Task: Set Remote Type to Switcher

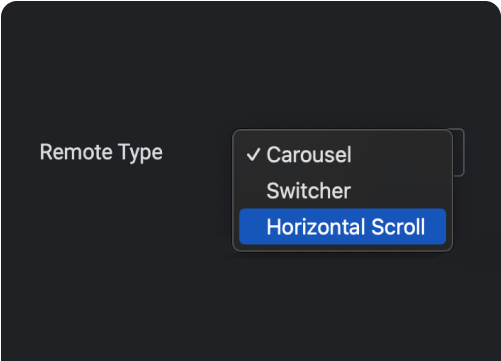Action: (x=342, y=191)
